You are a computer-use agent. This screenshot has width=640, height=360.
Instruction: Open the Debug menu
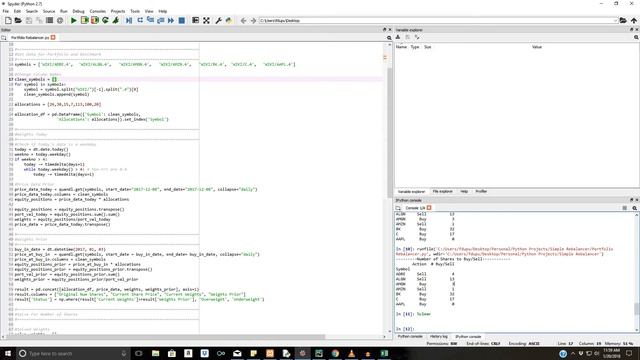point(78,11)
